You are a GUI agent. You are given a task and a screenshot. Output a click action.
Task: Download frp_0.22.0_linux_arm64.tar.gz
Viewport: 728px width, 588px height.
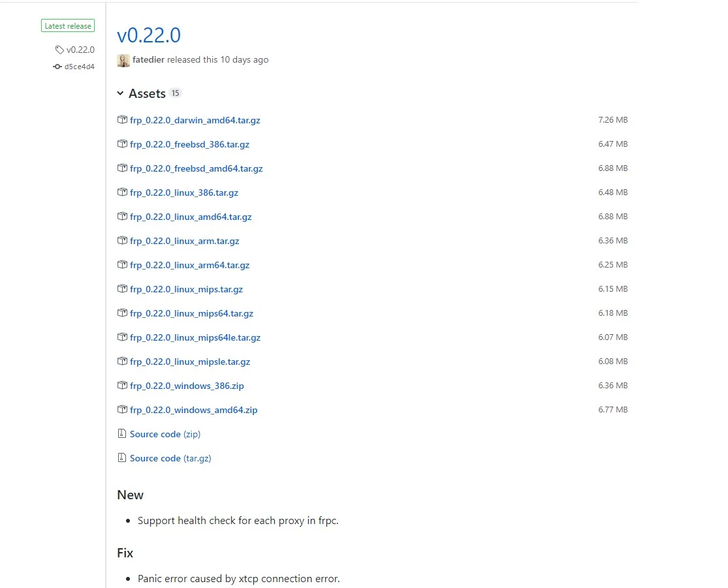(189, 265)
